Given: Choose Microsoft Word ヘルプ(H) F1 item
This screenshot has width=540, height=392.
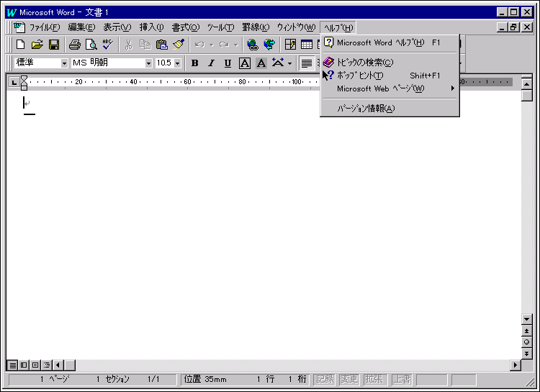Looking at the screenshot, I should (390, 42).
